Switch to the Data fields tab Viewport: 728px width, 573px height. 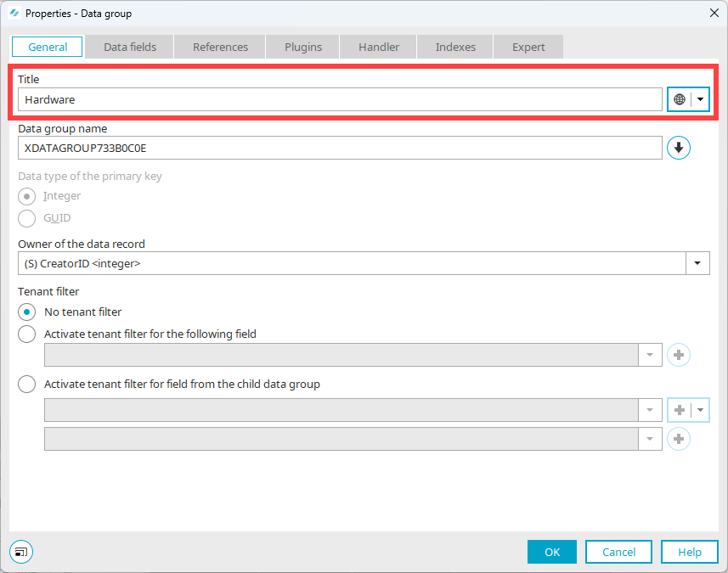coord(130,47)
